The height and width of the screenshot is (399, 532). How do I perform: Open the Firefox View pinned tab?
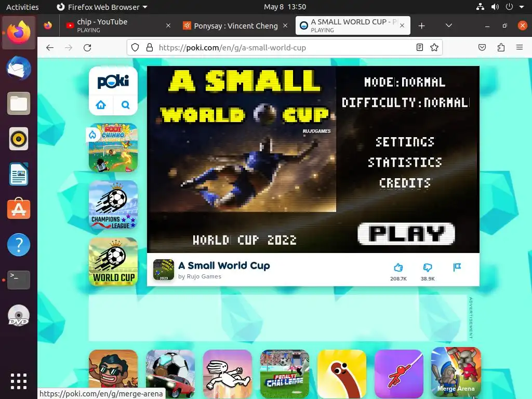pyautogui.click(x=48, y=25)
